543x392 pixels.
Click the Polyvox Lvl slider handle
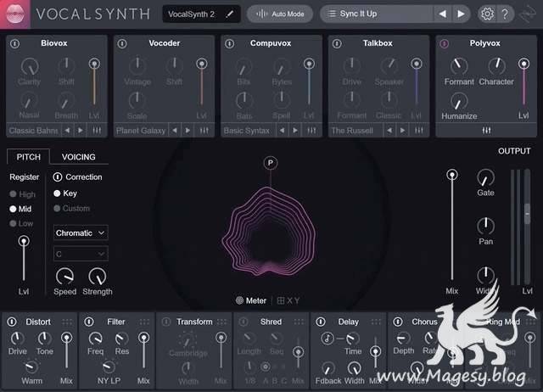(x=523, y=64)
